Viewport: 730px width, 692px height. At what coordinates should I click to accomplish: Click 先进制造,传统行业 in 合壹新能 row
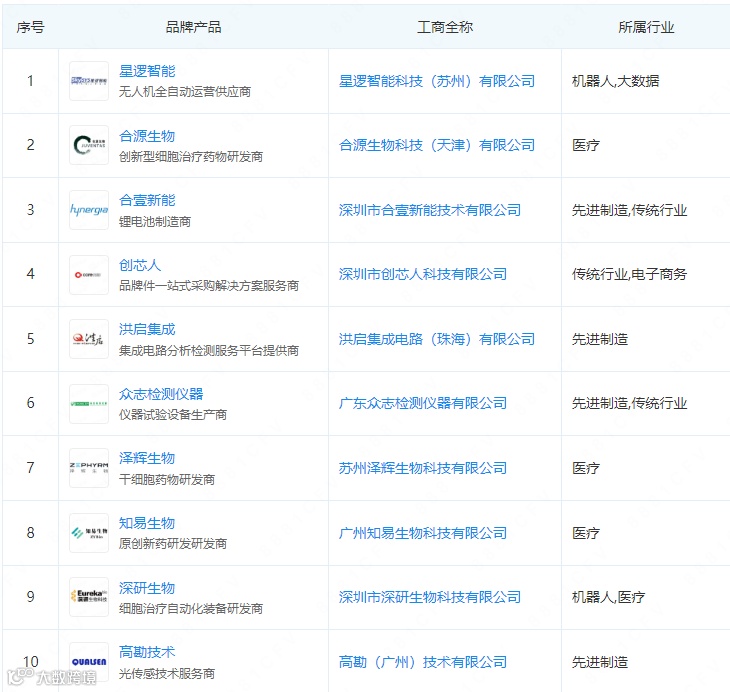click(x=629, y=210)
